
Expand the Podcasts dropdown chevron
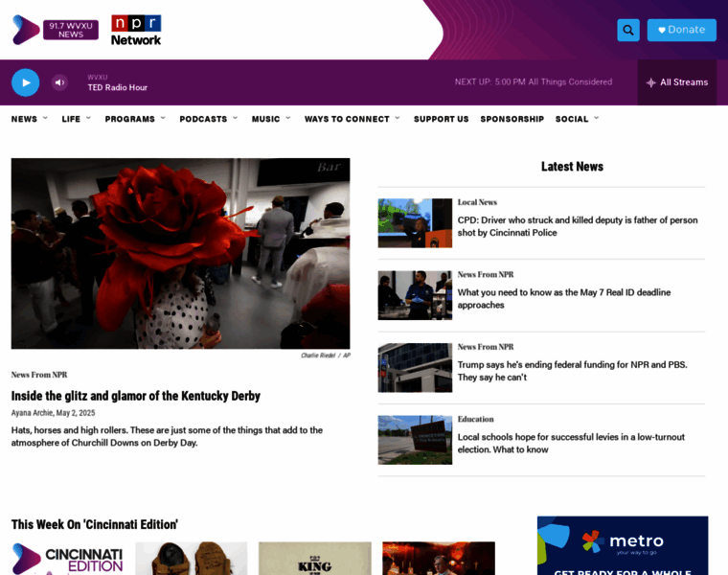pyautogui.click(x=236, y=119)
